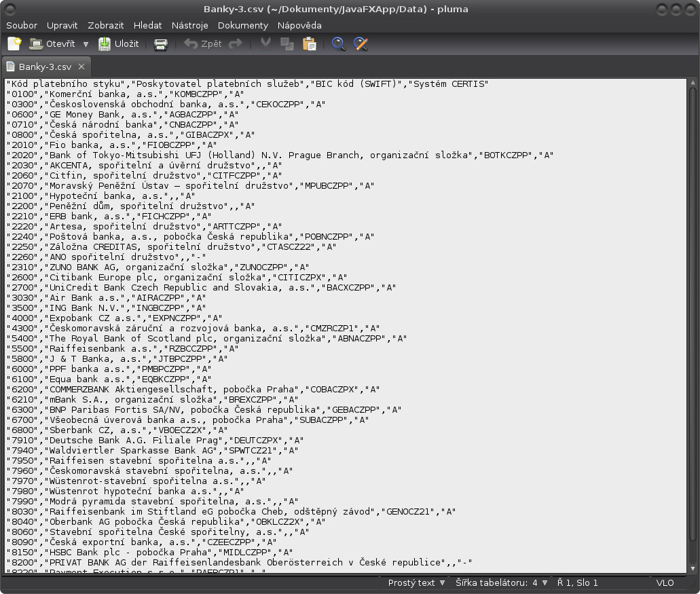Open the Soubor menu
The height and width of the screenshot is (594, 700).
point(21,25)
